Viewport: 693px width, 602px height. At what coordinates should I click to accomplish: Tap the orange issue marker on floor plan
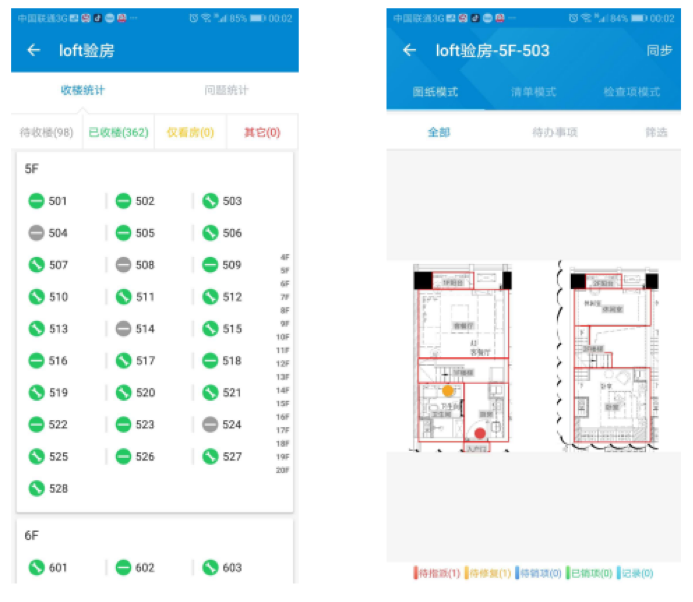click(x=448, y=391)
